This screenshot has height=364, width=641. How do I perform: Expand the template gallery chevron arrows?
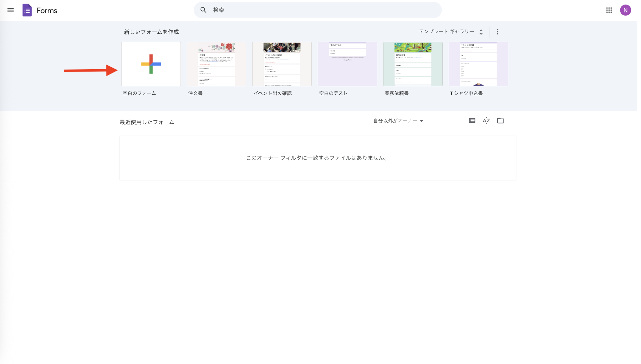coord(481,32)
